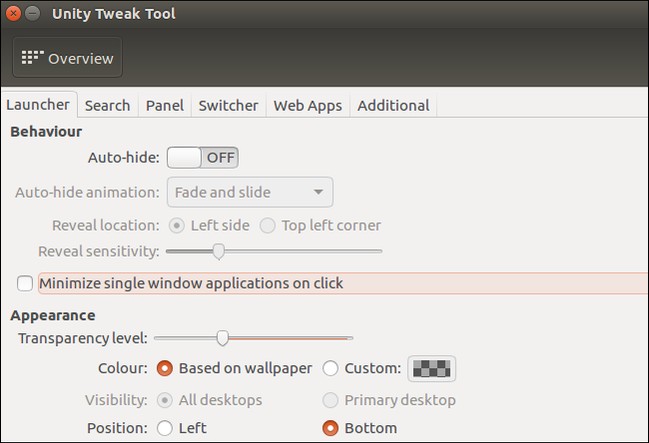The image size is (649, 443).
Task: Click the Appearance section heading
Action: tap(53, 315)
